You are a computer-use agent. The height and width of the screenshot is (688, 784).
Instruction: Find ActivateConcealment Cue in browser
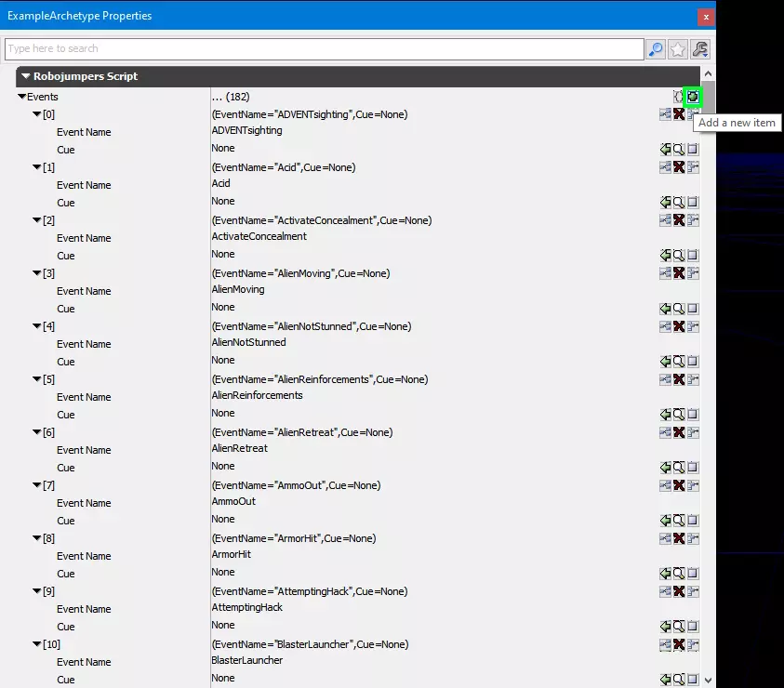679,255
